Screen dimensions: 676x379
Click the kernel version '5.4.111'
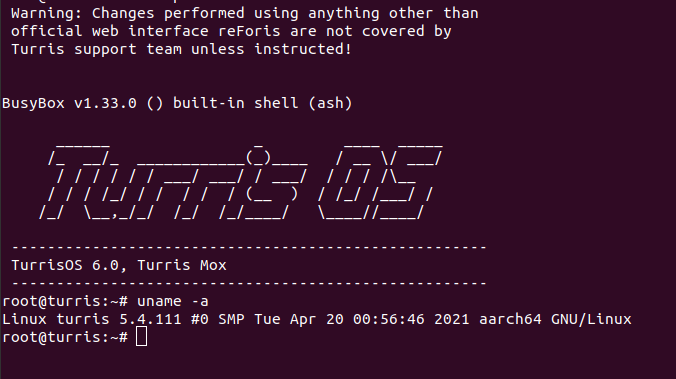(150, 319)
